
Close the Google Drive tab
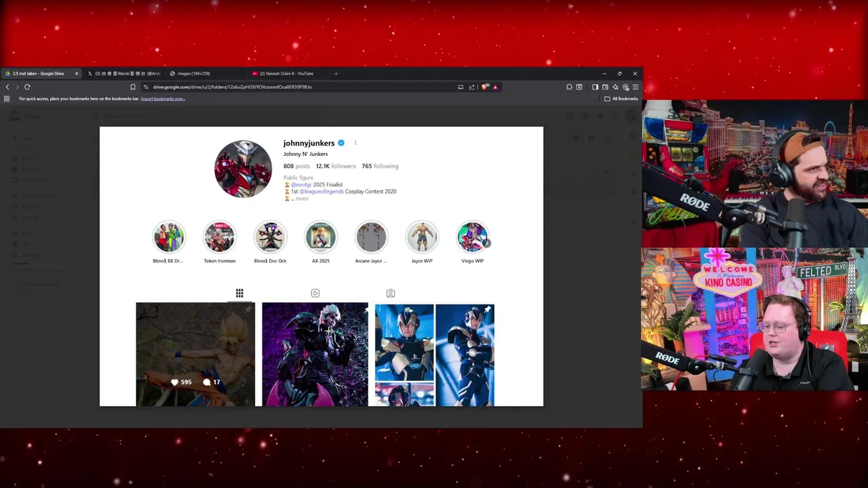(x=76, y=73)
